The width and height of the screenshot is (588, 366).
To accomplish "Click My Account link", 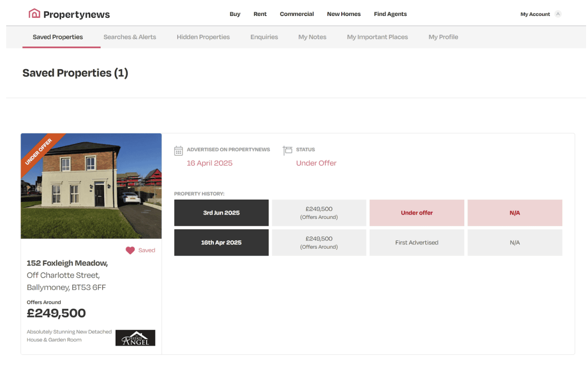I will pos(535,14).
